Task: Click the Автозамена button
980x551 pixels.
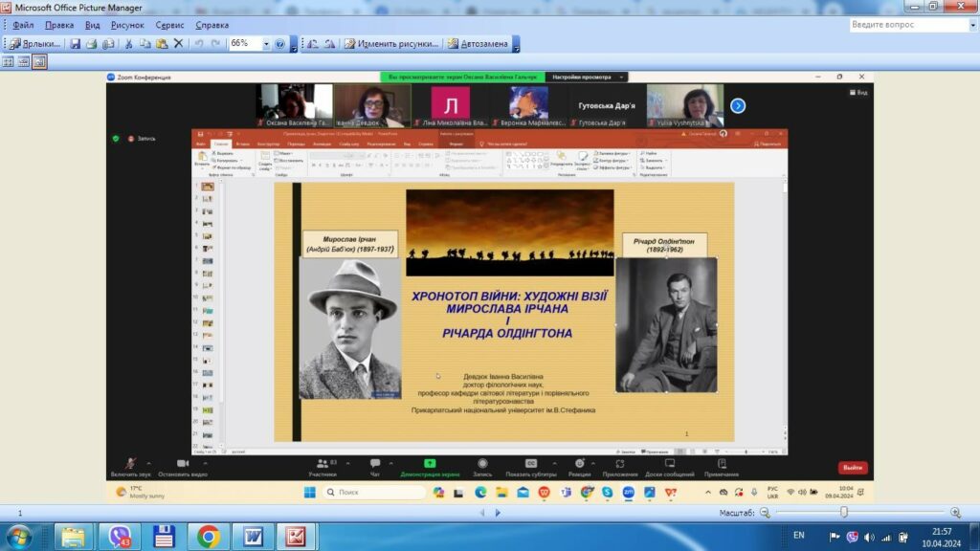Action: click(479, 44)
